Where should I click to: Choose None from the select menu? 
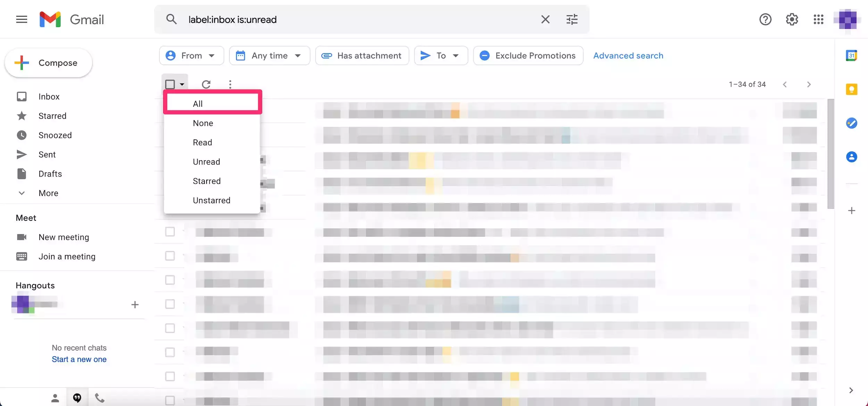(x=212, y=123)
